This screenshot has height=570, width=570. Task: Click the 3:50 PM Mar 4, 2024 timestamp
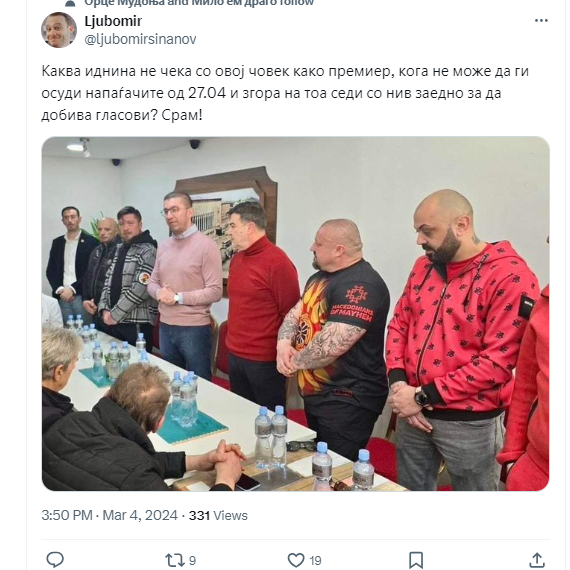point(109,515)
